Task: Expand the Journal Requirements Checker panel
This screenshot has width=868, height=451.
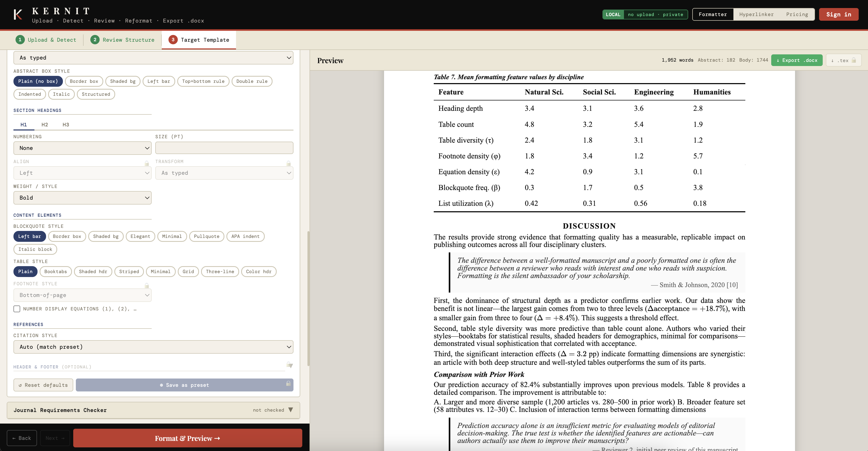Action: pyautogui.click(x=153, y=410)
